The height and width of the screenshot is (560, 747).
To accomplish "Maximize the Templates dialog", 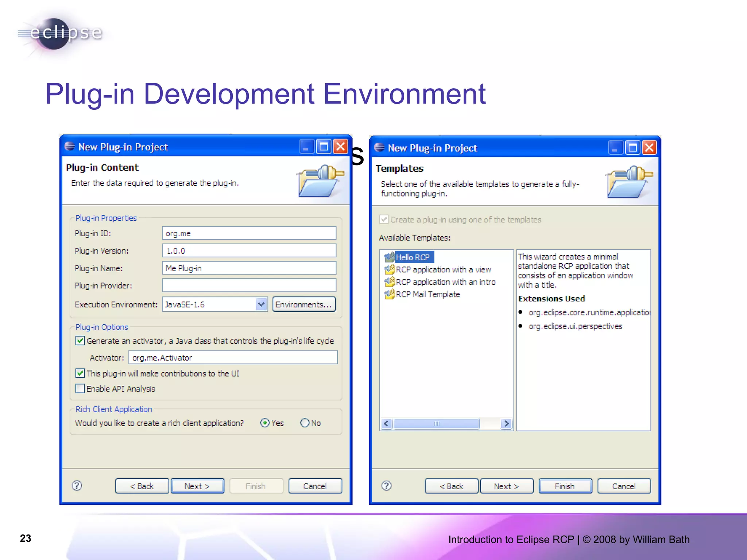I will [x=633, y=148].
